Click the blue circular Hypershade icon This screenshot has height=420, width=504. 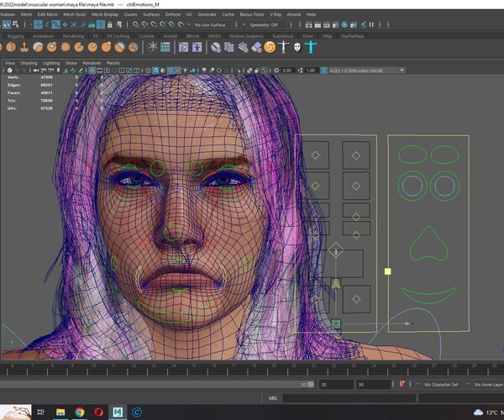344,24
